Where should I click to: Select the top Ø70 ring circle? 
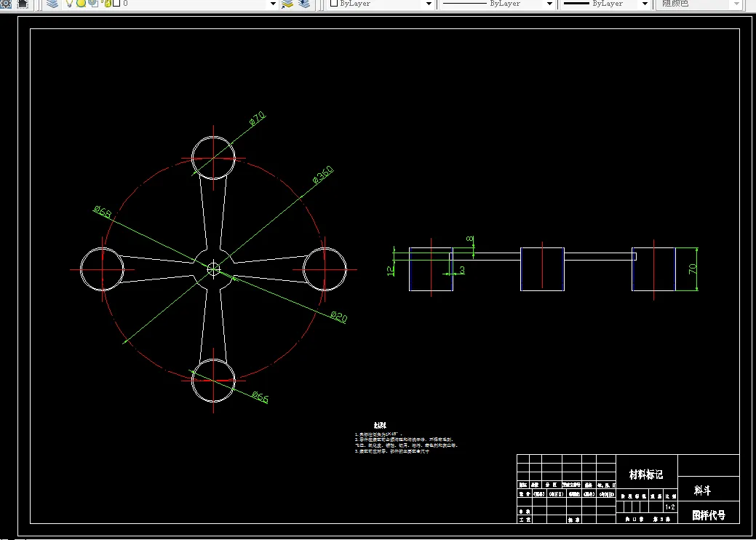[x=214, y=158]
